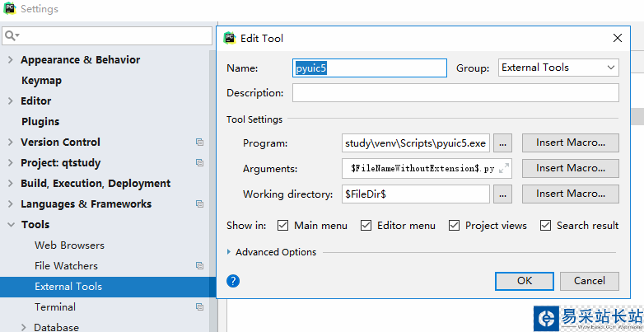
Task: Expand Advanced Options section
Action: [229, 252]
